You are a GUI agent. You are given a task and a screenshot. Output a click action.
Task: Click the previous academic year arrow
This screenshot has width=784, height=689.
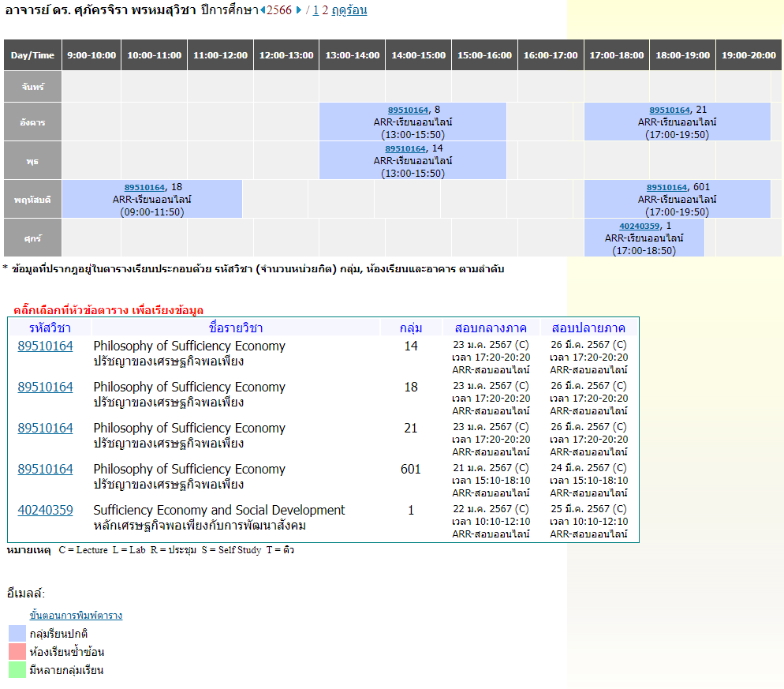coord(263,10)
